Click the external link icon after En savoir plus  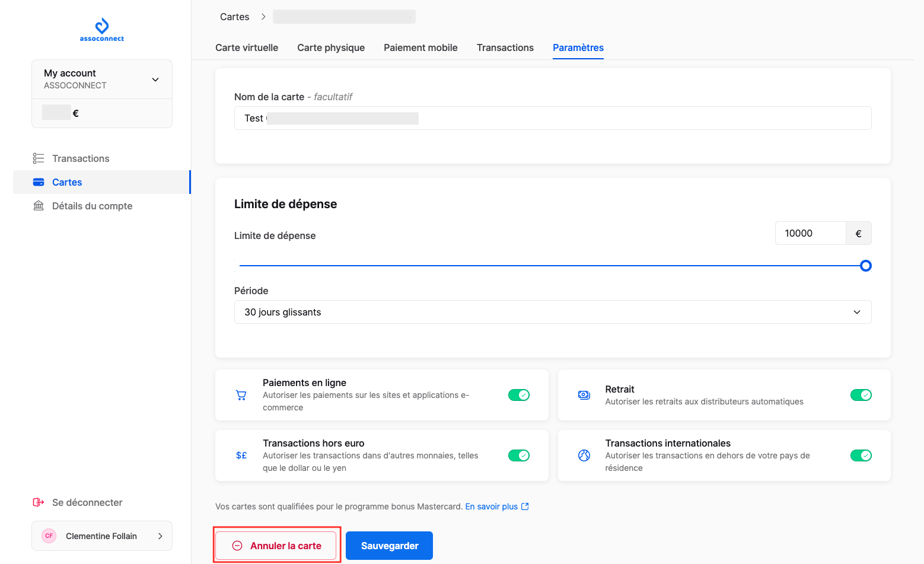[525, 506]
